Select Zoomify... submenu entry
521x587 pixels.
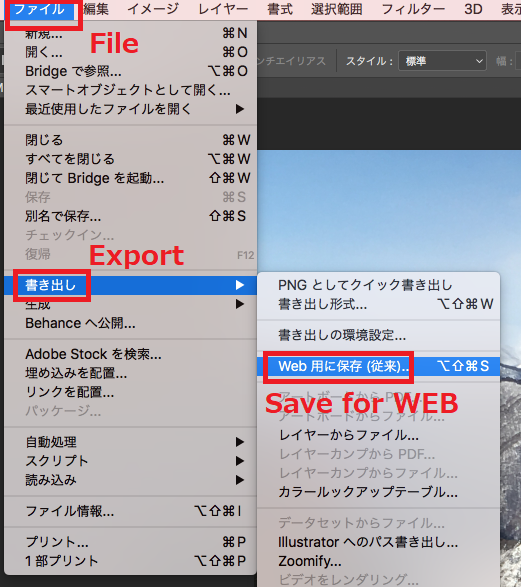(379, 561)
